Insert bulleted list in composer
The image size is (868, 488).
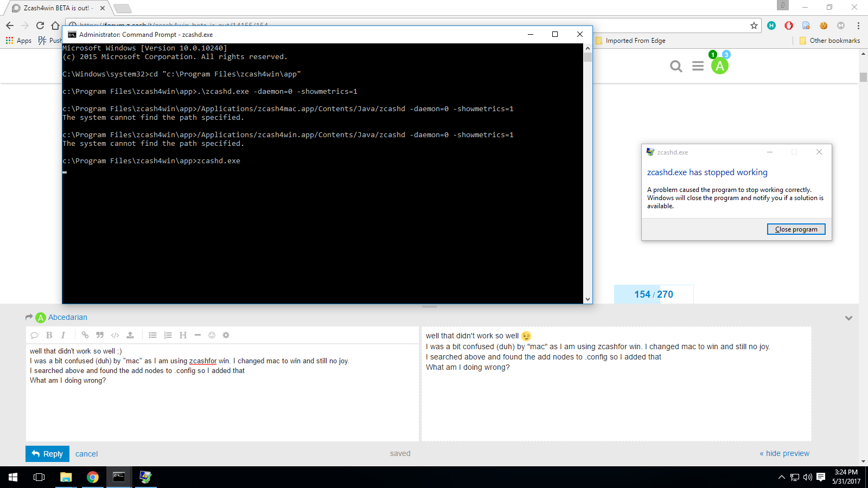tap(153, 335)
